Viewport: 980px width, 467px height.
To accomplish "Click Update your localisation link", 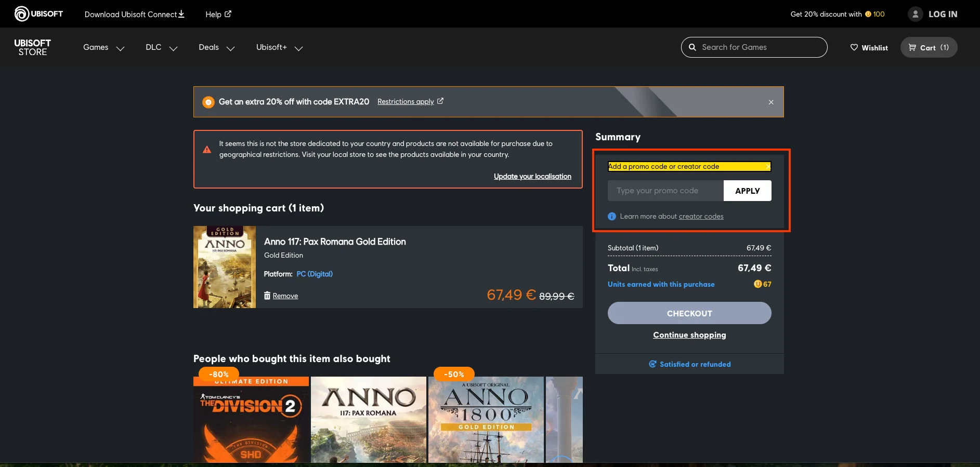I will click(x=532, y=176).
